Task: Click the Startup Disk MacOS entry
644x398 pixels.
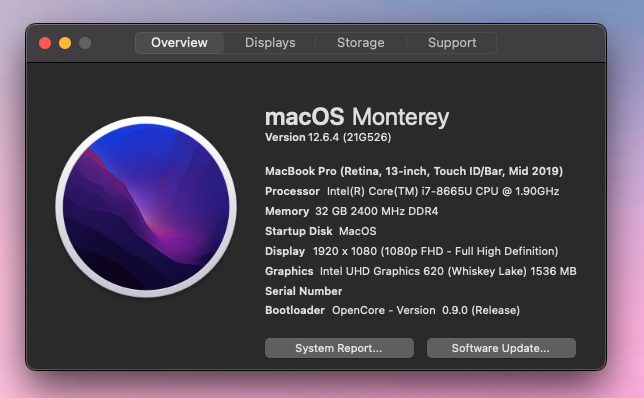Action: click(x=320, y=231)
